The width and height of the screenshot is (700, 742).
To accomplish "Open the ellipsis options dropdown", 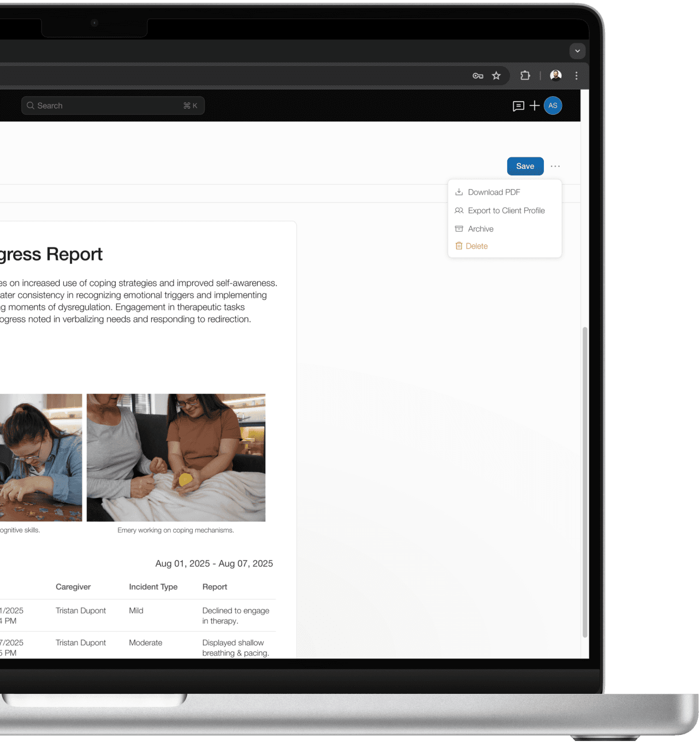I will (555, 166).
